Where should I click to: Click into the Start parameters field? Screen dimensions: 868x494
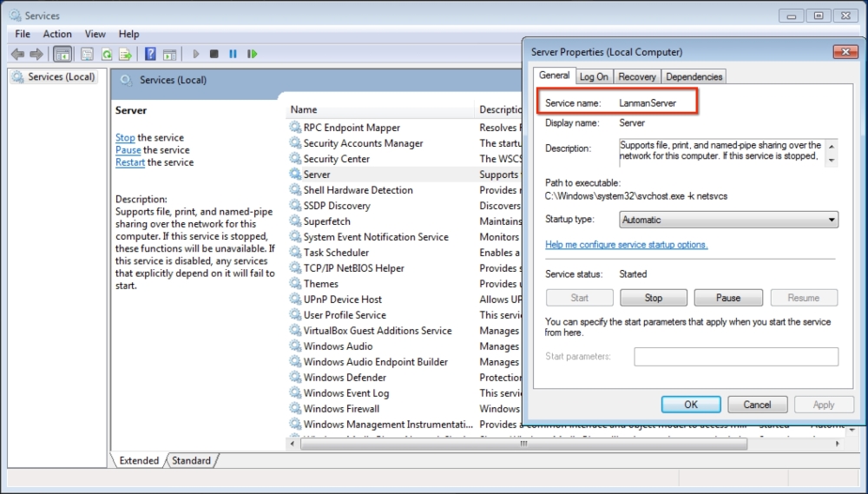click(x=735, y=357)
